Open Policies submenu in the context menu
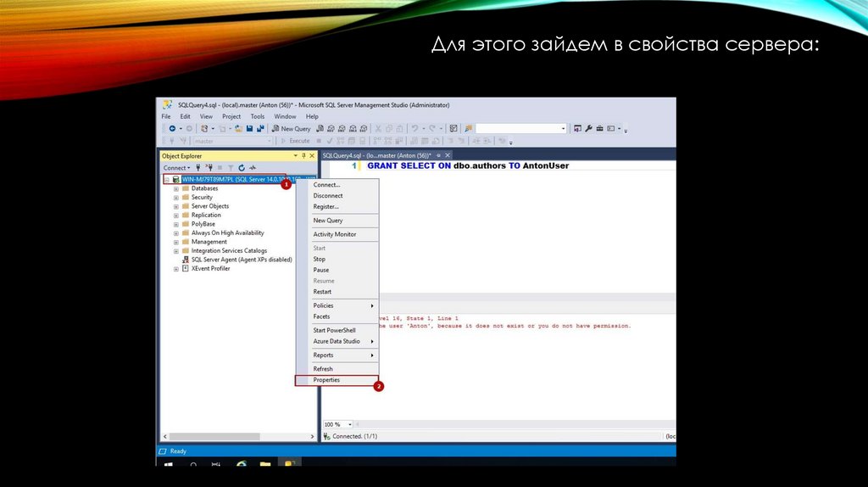868x487 pixels. point(337,305)
